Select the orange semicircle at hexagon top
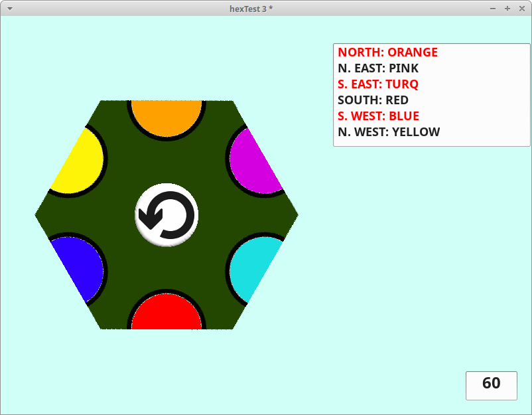 coord(166,117)
